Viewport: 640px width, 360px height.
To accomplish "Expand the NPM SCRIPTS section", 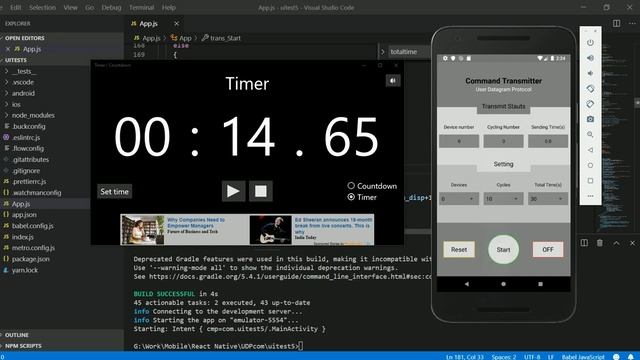I will [x=23, y=346].
